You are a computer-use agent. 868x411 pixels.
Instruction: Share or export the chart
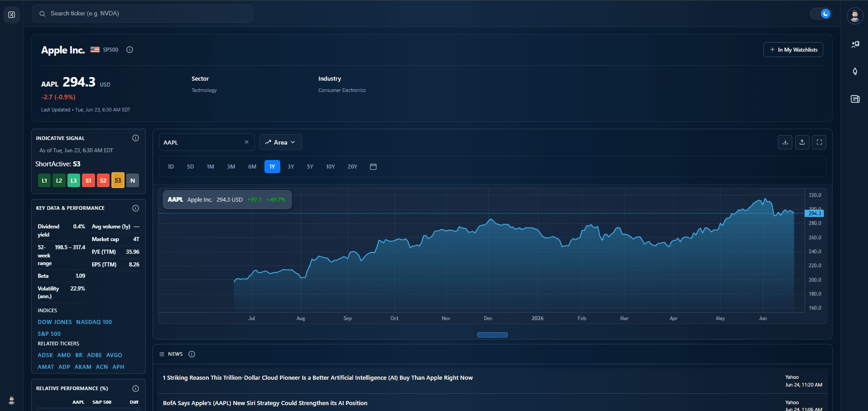(802, 142)
